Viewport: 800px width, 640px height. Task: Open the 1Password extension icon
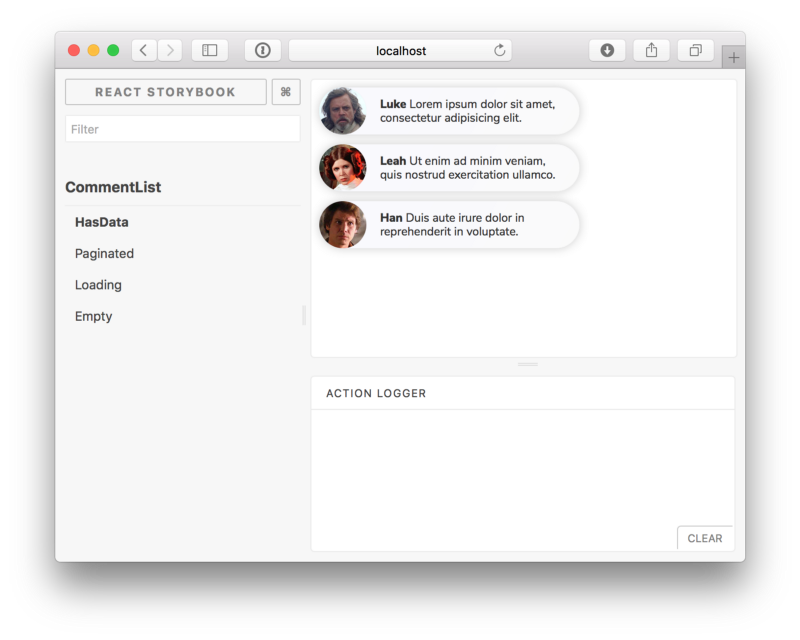point(263,51)
